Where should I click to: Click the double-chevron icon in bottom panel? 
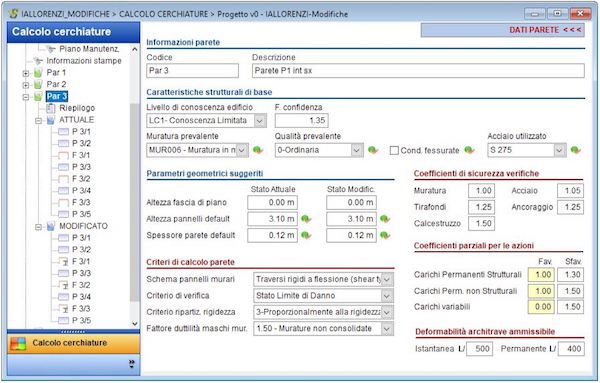click(132, 363)
